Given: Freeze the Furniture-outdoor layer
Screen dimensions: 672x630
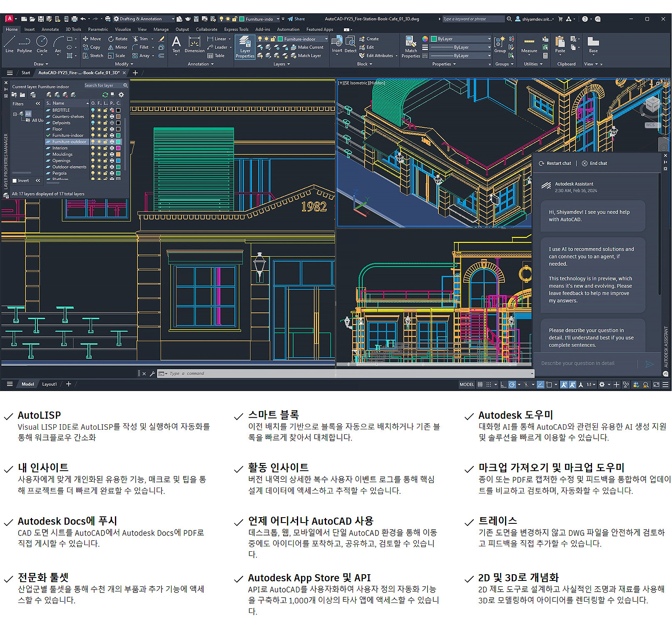Looking at the screenshot, I should 100,142.
